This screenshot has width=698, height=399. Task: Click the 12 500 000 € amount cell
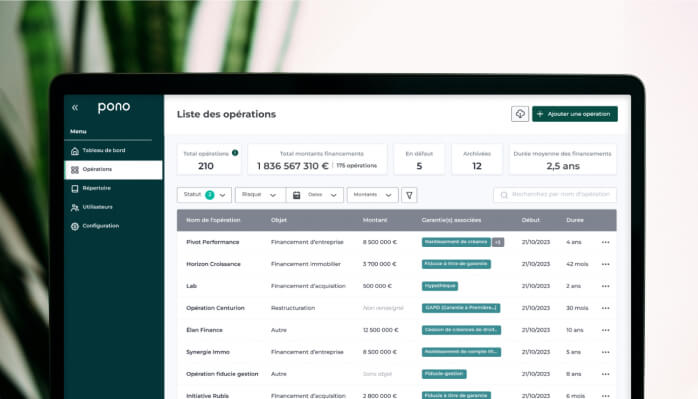coord(381,330)
